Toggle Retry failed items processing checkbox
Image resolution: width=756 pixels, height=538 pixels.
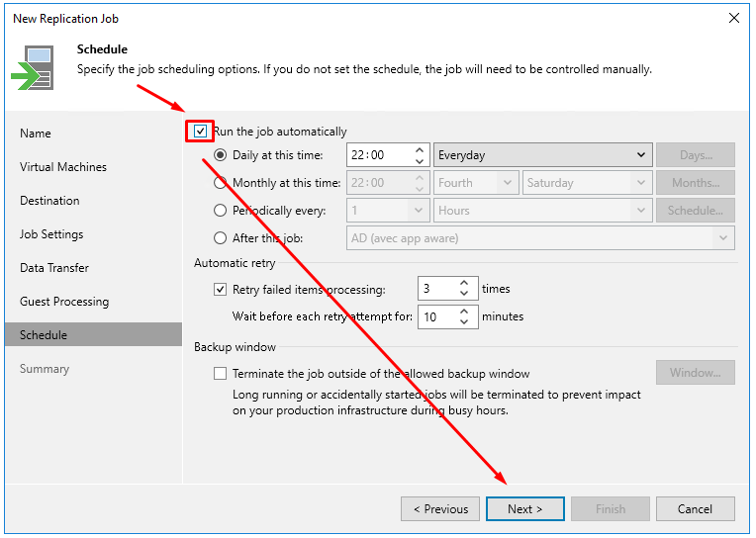coord(220,289)
